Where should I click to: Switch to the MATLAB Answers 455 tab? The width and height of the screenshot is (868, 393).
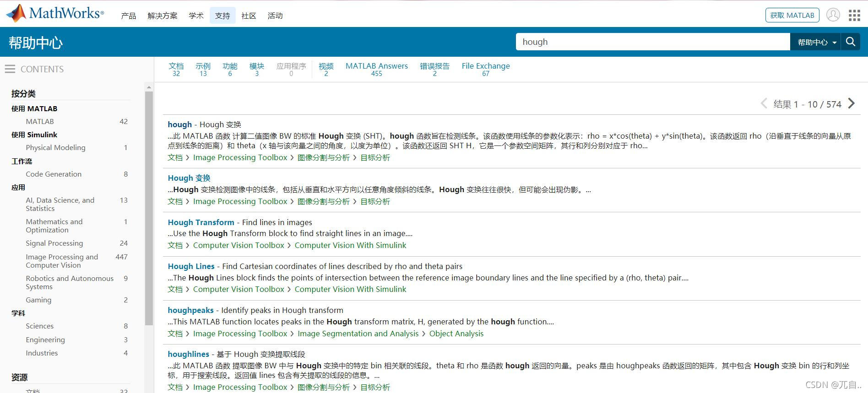pos(377,70)
